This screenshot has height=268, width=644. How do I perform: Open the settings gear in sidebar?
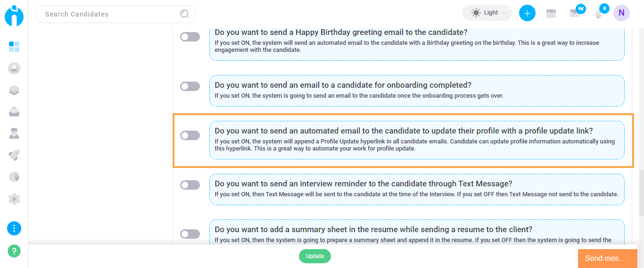point(14,199)
